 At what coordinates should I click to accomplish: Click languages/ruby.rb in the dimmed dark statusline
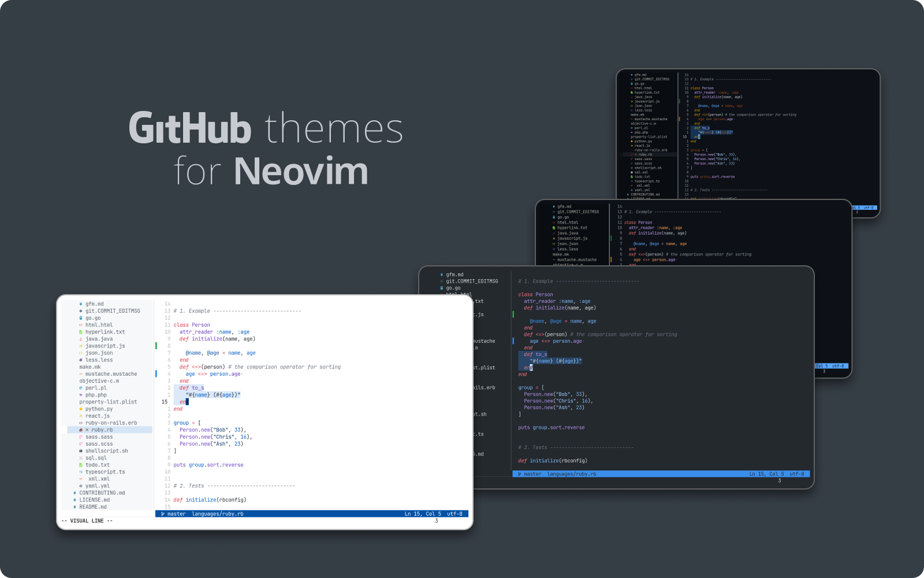click(572, 474)
